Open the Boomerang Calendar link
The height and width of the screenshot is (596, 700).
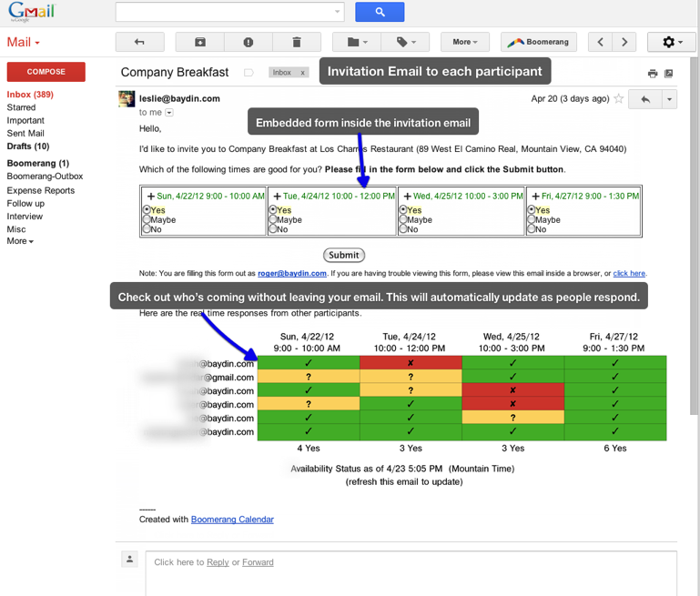(232, 520)
